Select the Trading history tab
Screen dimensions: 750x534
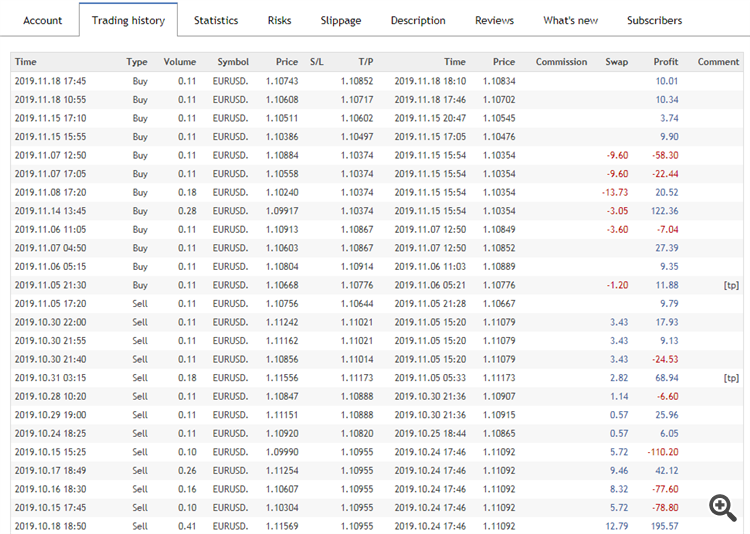(x=128, y=21)
